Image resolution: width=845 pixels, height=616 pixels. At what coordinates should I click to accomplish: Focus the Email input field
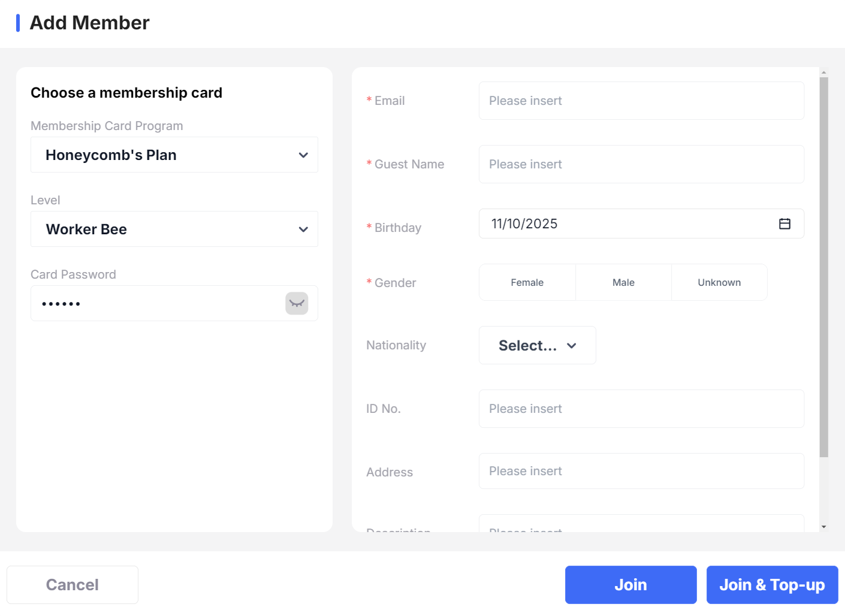pos(641,101)
